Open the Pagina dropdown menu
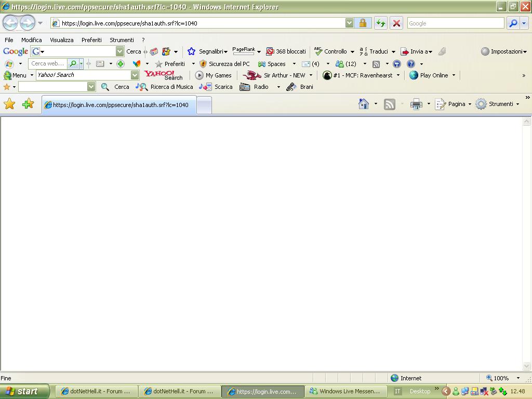532x399 pixels. tap(453, 104)
